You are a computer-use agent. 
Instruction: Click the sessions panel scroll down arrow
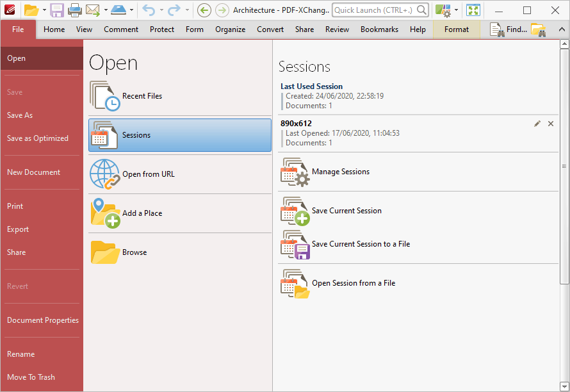pos(564,386)
